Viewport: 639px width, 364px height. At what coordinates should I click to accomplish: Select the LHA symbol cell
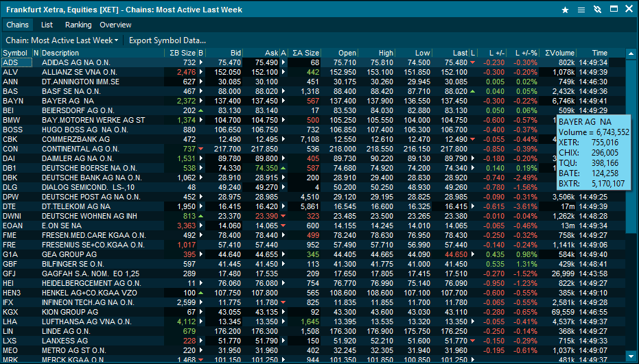(16, 321)
